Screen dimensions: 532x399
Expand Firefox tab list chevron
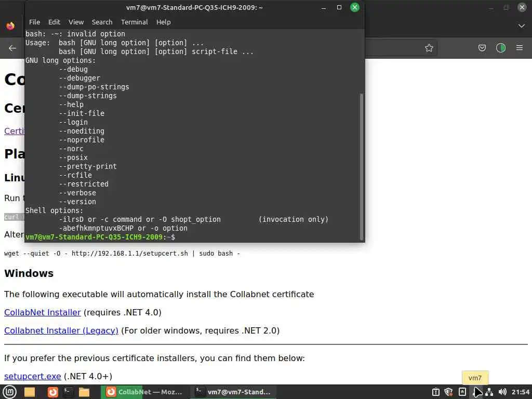click(x=522, y=26)
